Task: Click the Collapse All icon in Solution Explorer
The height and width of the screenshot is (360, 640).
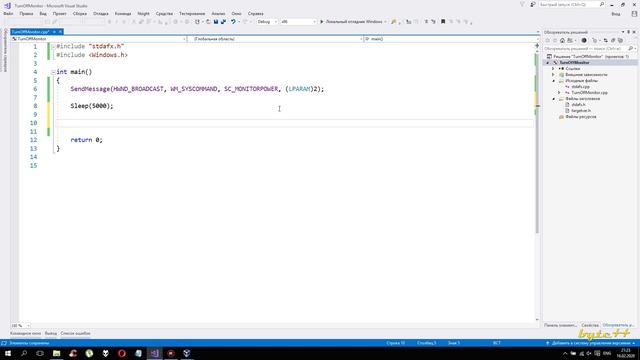Action: click(x=613, y=40)
